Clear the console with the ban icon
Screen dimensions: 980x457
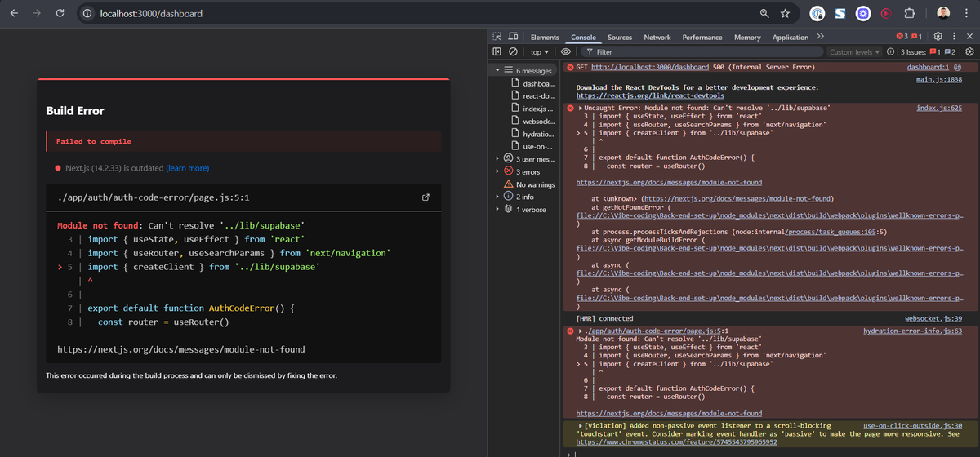coord(513,51)
